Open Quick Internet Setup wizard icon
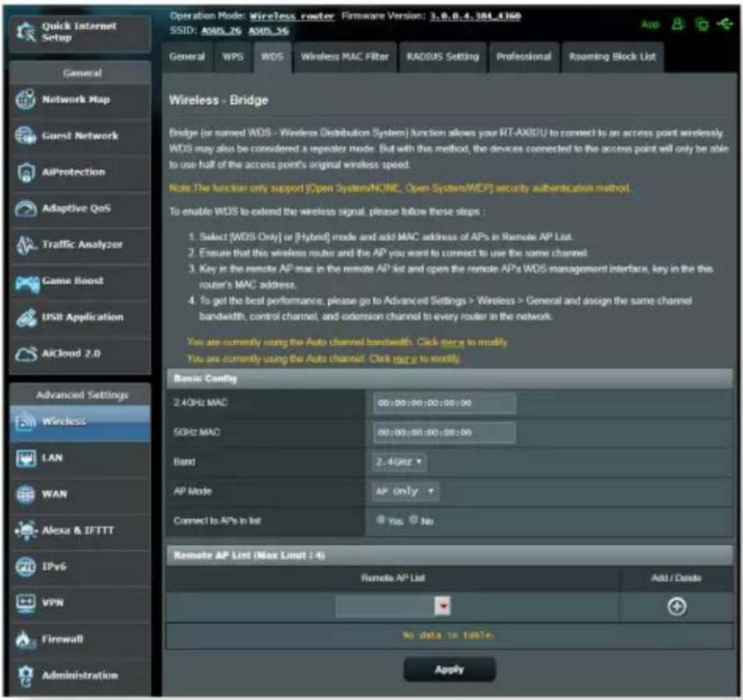 pos(26,32)
